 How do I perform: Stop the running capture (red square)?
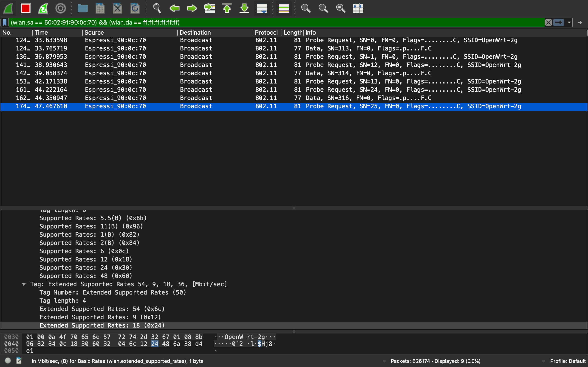(26, 8)
